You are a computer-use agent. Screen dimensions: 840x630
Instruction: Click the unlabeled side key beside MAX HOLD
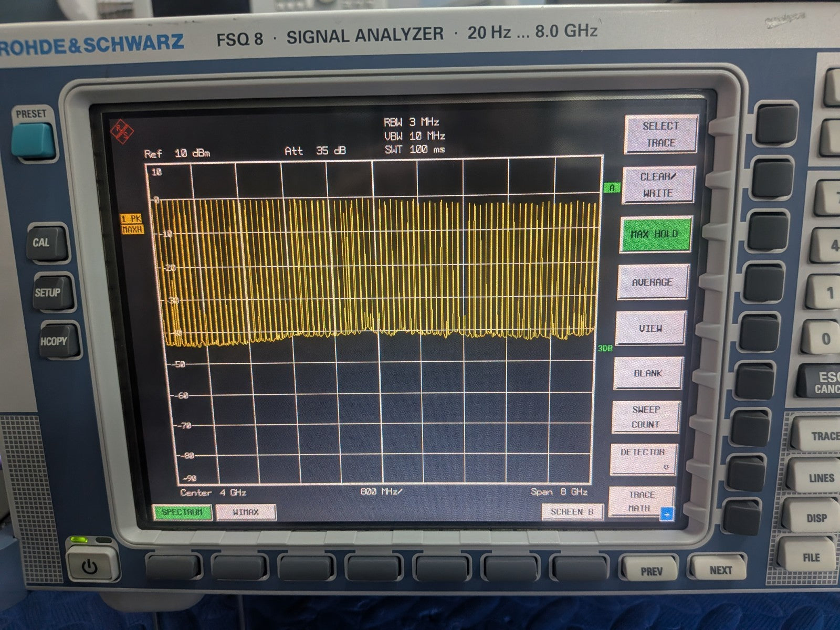point(768,232)
